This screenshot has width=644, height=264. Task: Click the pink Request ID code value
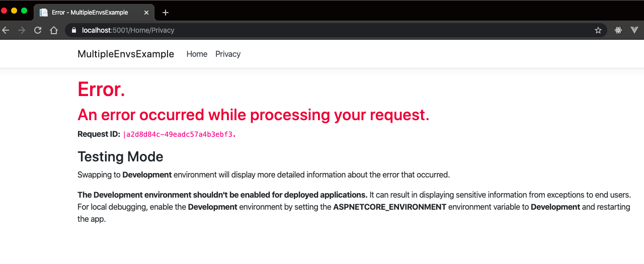(179, 134)
